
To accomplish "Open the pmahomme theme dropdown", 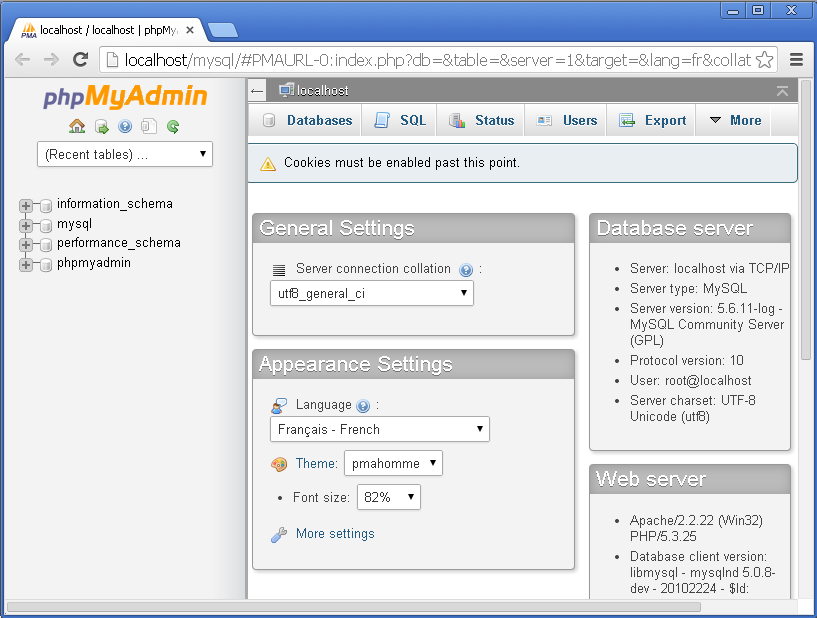I will click(x=393, y=463).
